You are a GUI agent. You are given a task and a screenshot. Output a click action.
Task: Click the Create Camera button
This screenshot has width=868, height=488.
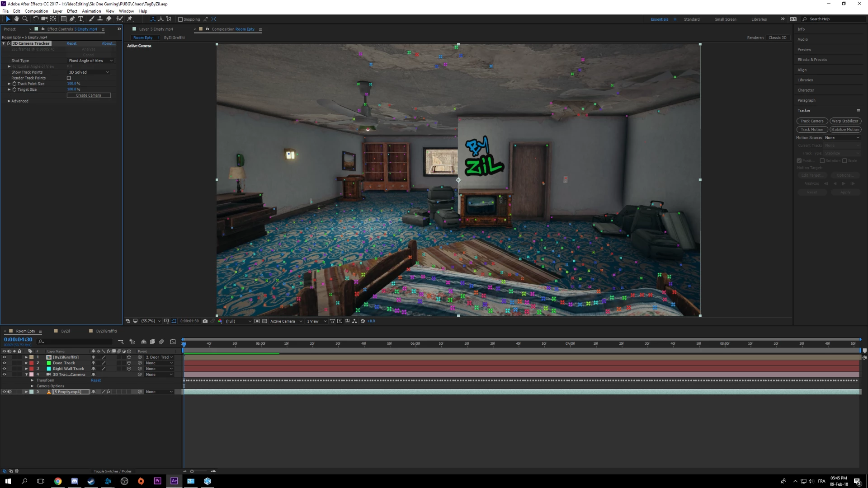tap(89, 95)
